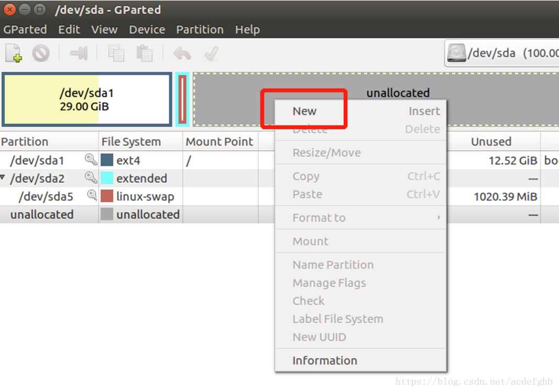Select the narrow extended partition graphic block
559x392 pixels.
(x=182, y=99)
